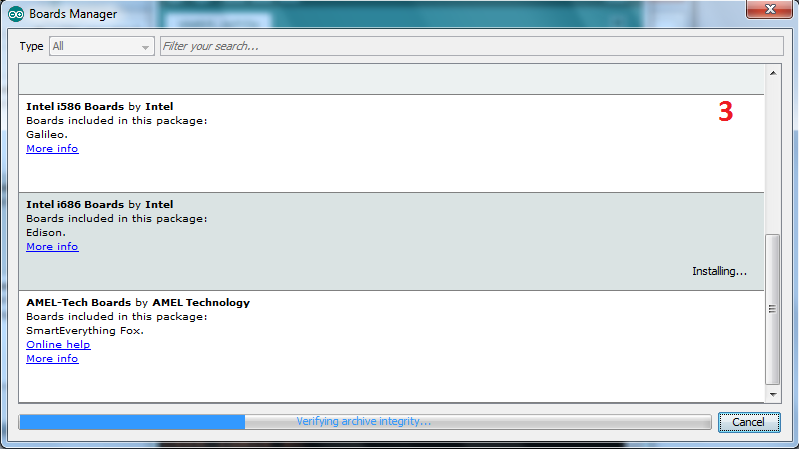
Task: Click the Verifying archive integrity status text
Action: pos(364,421)
